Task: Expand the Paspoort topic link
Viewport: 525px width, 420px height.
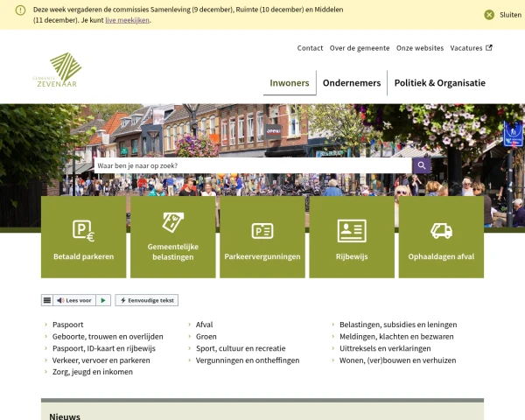Action: coord(68,325)
